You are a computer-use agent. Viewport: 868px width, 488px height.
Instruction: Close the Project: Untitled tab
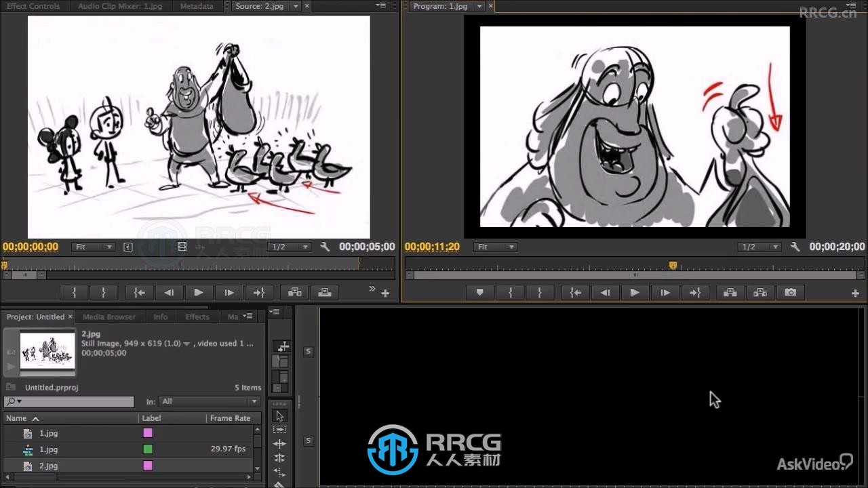point(71,317)
